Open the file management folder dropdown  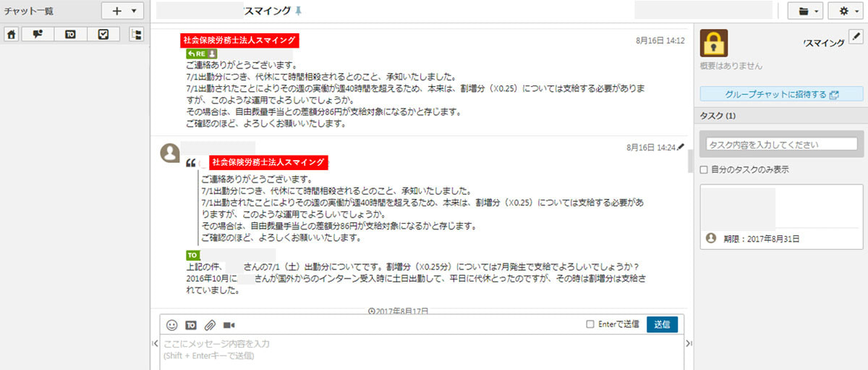(x=806, y=11)
